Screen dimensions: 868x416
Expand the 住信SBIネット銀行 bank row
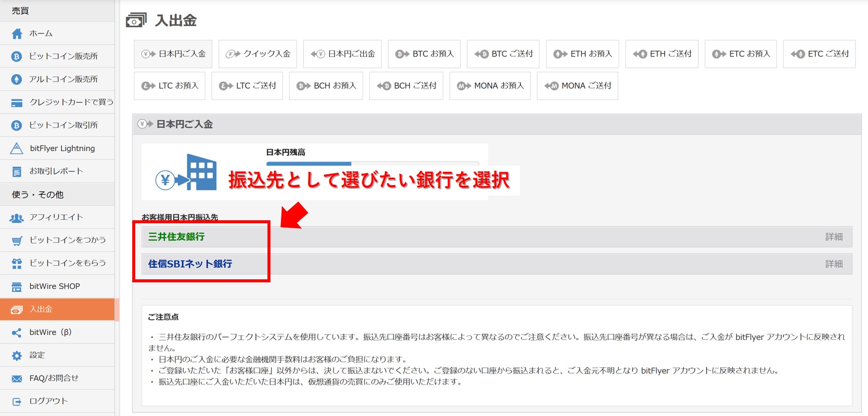coord(497,264)
